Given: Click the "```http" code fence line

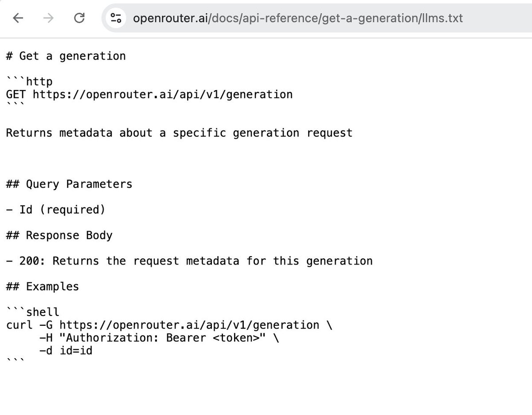Looking at the screenshot, I should coord(29,82).
